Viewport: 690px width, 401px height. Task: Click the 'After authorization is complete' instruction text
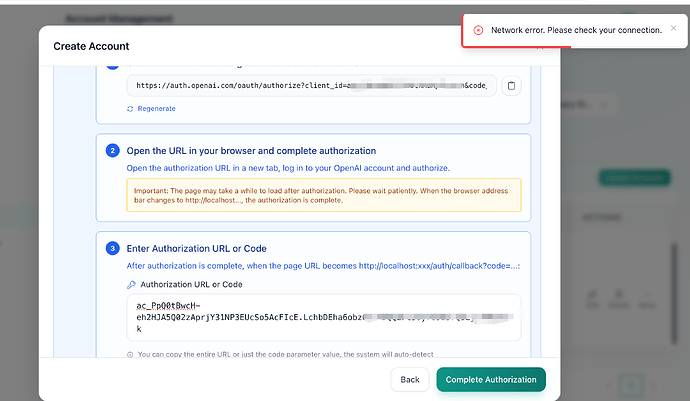[323, 266]
